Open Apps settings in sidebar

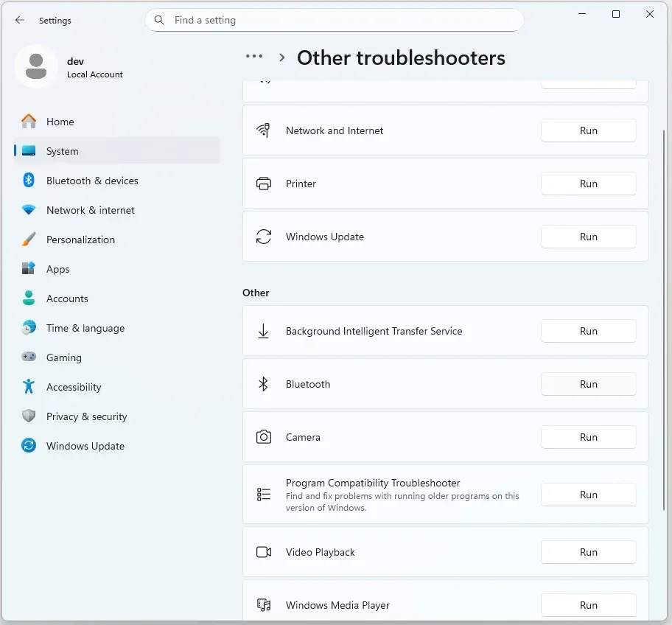tap(117, 269)
